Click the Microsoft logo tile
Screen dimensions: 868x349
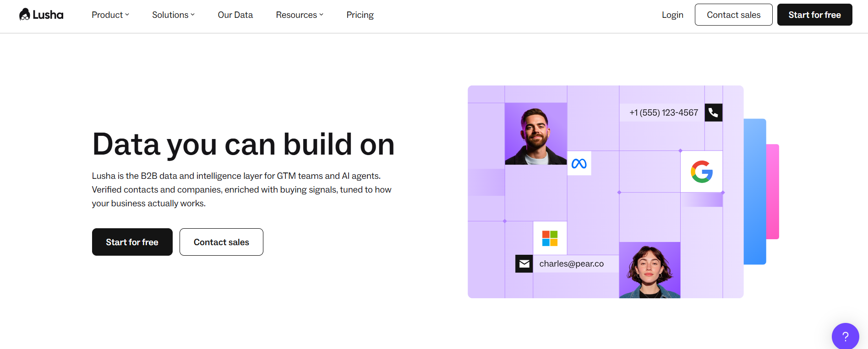(x=550, y=238)
